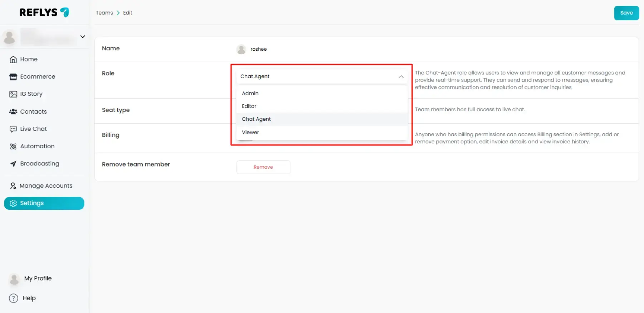
Task: Open Contacts using the people icon
Action: click(13, 111)
